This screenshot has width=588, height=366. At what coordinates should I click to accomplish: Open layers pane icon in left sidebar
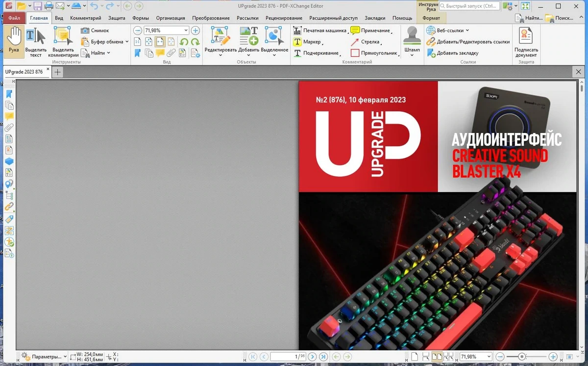(9, 161)
